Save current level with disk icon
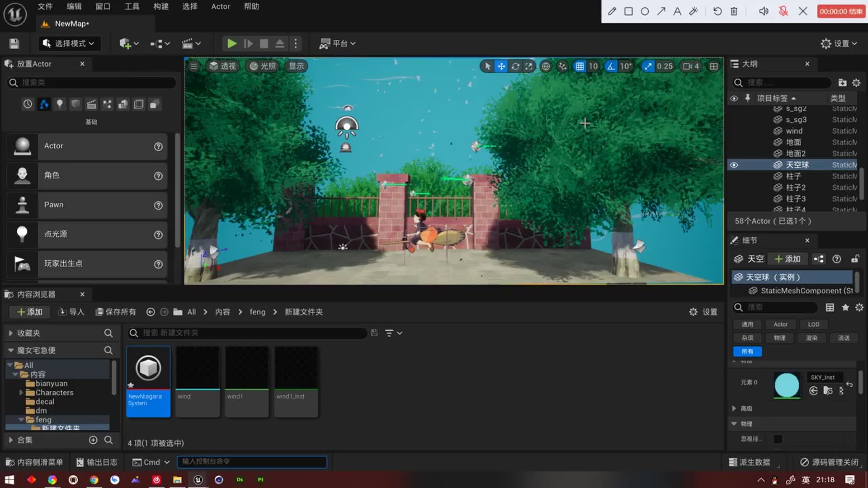The width and height of the screenshot is (868, 488). pyautogui.click(x=14, y=43)
